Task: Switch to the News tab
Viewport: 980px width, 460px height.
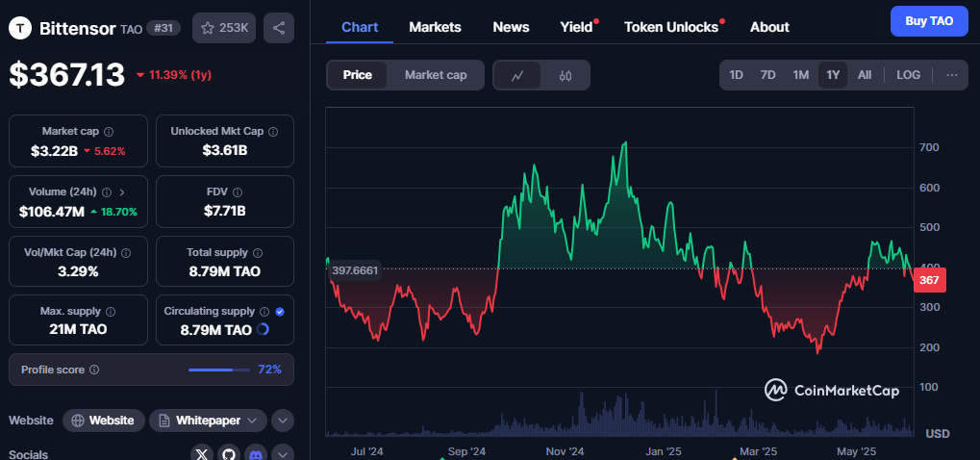Action: (x=511, y=28)
